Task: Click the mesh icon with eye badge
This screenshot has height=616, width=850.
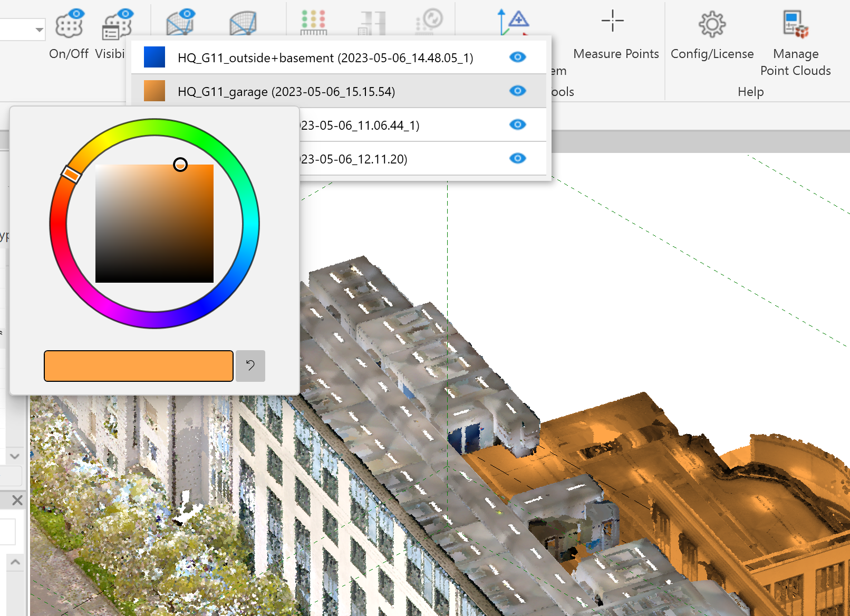Action: 180,23
